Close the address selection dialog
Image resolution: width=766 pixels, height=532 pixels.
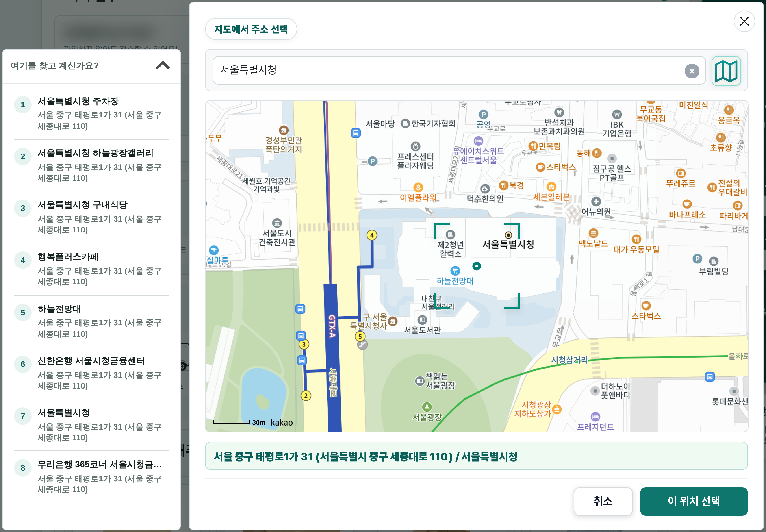coord(744,21)
